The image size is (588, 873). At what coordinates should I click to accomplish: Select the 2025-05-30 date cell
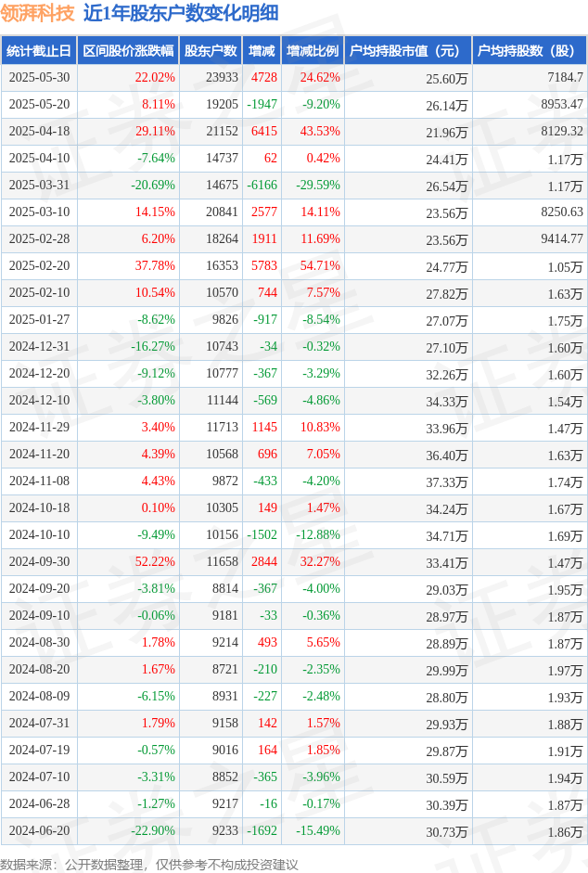pos(40,77)
